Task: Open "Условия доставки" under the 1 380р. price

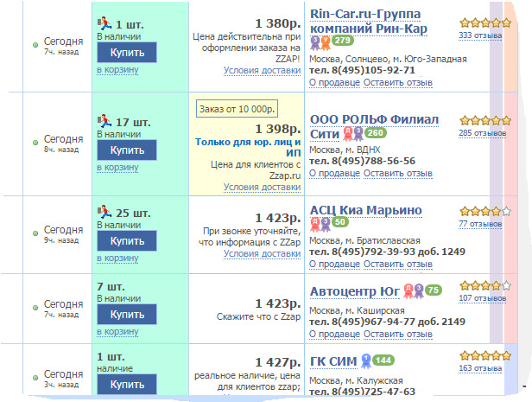Action: click(262, 71)
